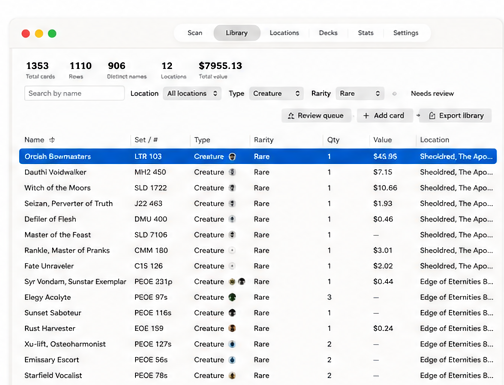The image size is (504, 385).
Task: Click the Sunset Saboteur mana color icon
Action: click(232, 313)
